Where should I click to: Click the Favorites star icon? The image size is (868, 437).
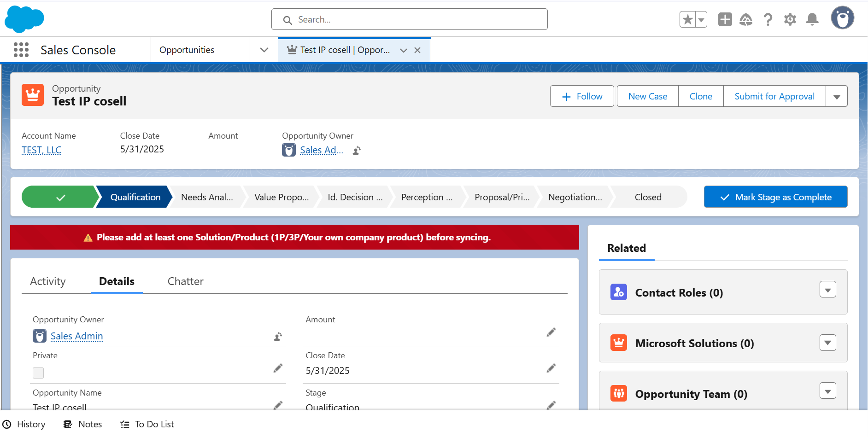point(687,19)
